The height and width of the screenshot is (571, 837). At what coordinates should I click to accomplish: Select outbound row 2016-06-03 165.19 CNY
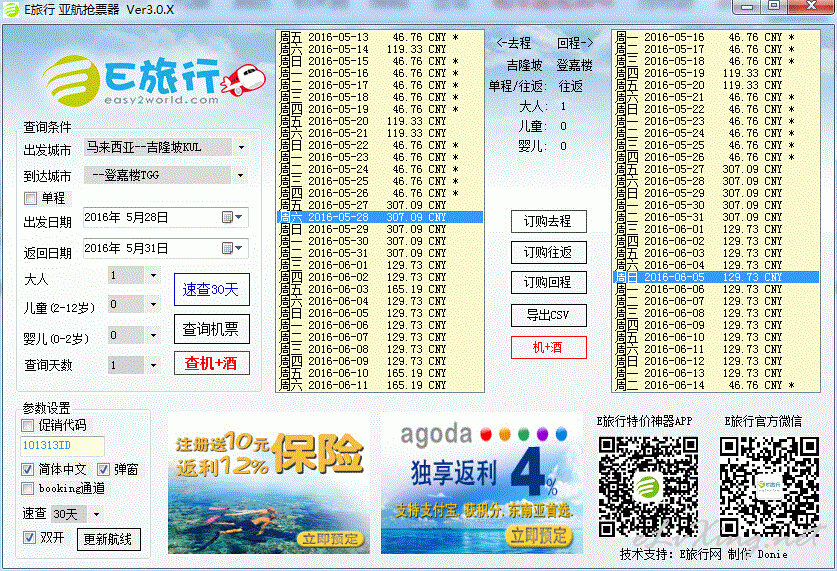tap(380, 289)
